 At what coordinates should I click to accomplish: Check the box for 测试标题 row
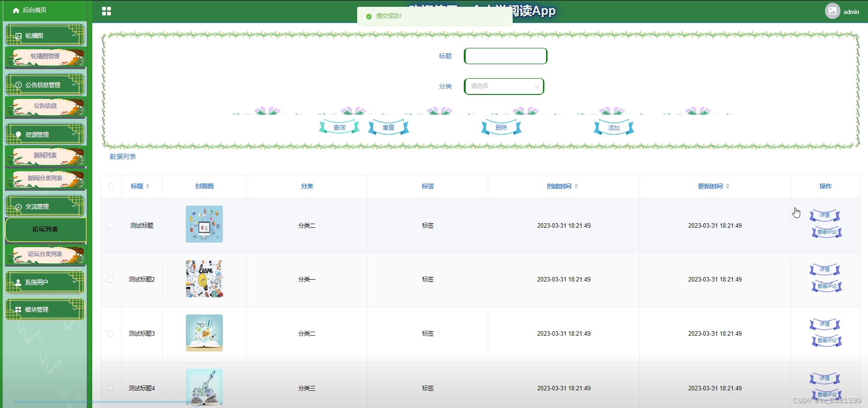tap(110, 225)
